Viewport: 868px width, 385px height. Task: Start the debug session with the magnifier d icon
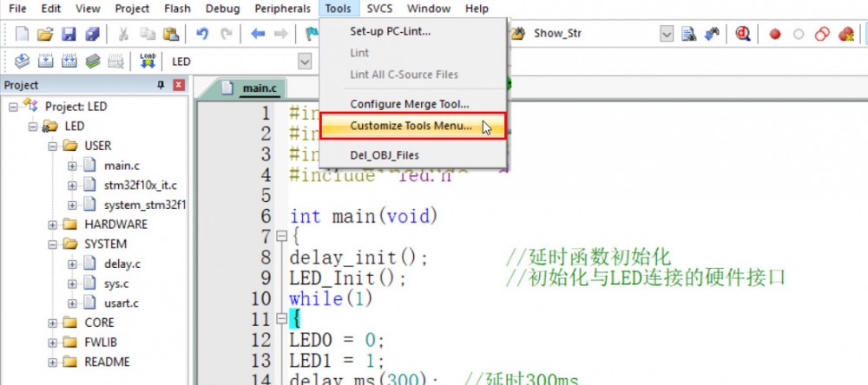742,34
